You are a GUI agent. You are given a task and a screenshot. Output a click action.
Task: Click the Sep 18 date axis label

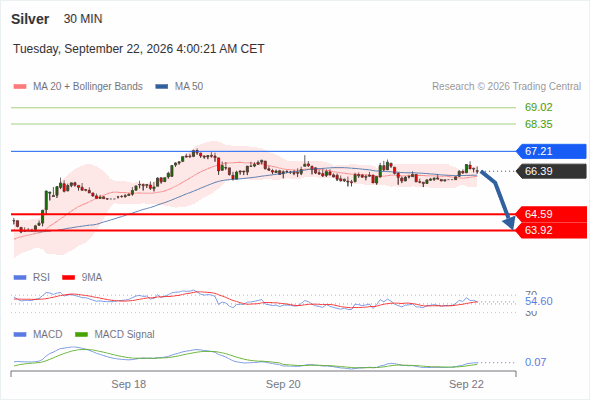[x=129, y=384]
